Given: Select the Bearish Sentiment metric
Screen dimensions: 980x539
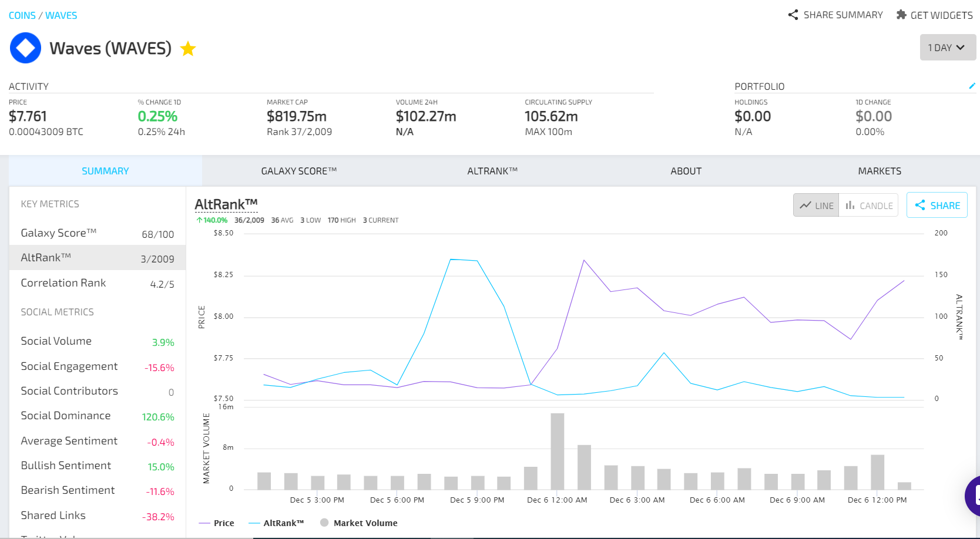Looking at the screenshot, I should point(98,490).
